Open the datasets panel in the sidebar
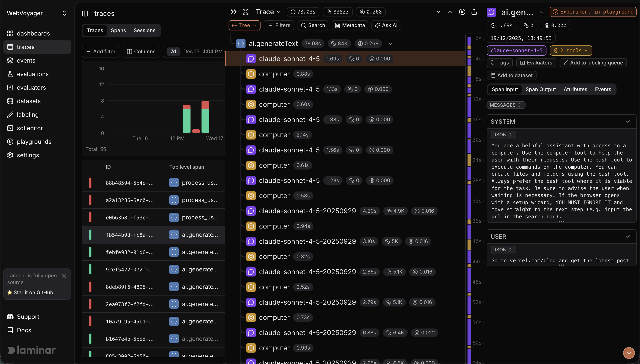 29,101
